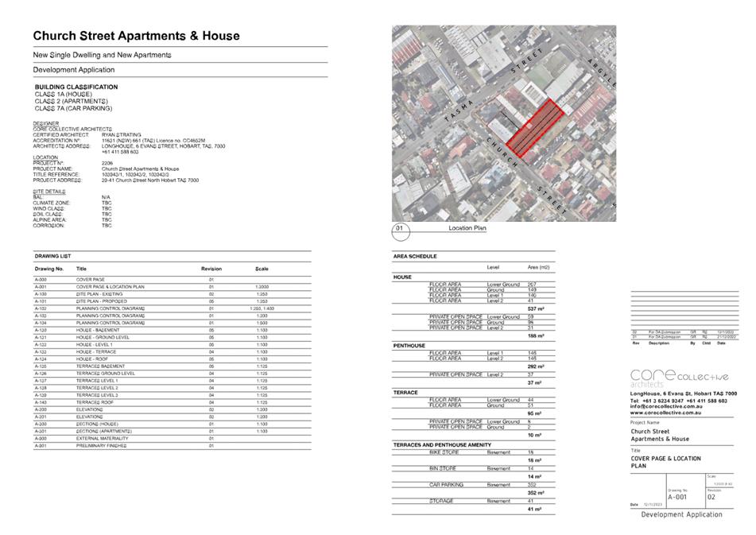This screenshot has height=535, width=756.
Task: Click the 'EXTERNAL MATERIALITY' drawing title
Action: (103, 439)
